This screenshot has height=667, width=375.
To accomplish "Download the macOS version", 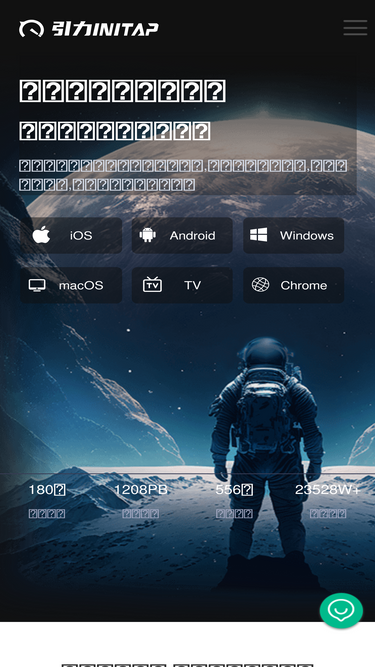I will pyautogui.click(x=71, y=285).
